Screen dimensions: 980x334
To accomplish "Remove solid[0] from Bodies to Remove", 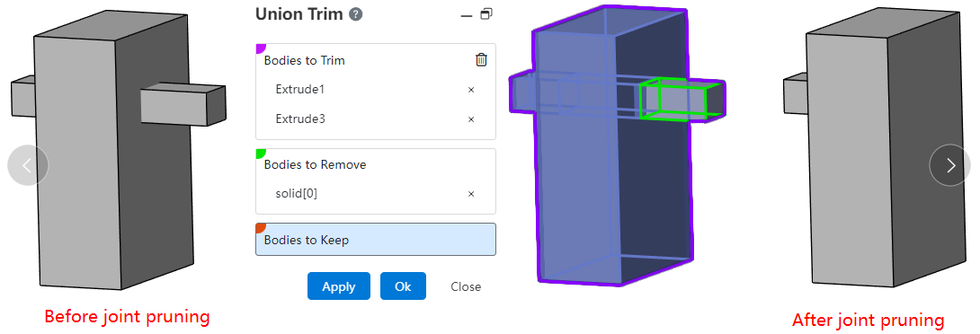I will [471, 194].
